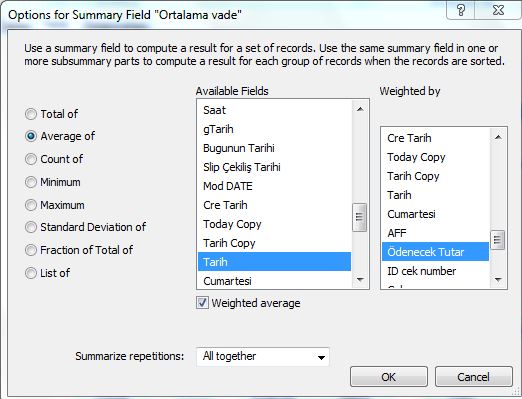Select the List of radio button

tap(31, 273)
